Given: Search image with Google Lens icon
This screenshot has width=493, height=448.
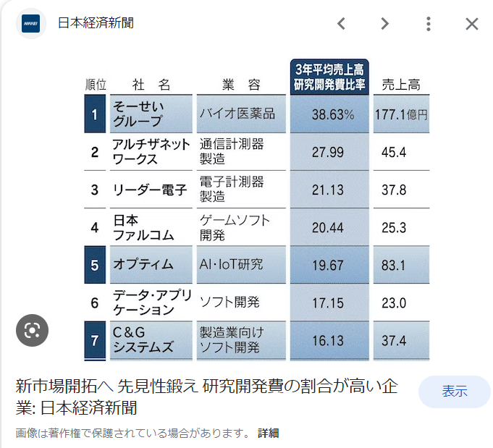Looking at the screenshot, I should [x=32, y=330].
